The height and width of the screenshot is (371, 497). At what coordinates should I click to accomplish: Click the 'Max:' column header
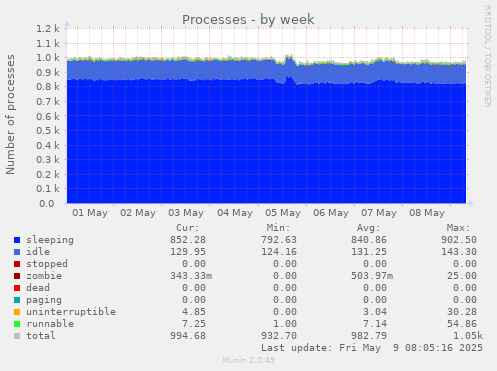[459, 228]
